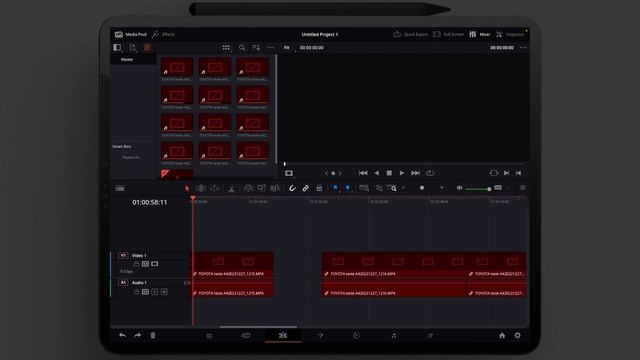This screenshot has width=640, height=360.
Task: Go to next clip edit point
Action: [507, 173]
